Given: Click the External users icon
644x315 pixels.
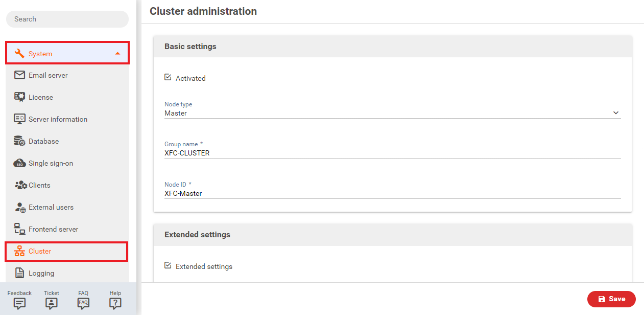Looking at the screenshot, I should pyautogui.click(x=20, y=208).
